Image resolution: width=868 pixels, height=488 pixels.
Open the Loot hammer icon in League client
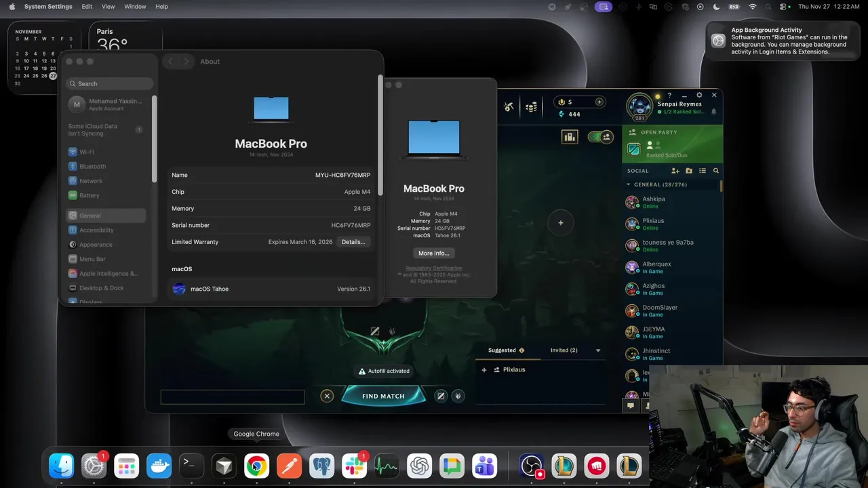[509, 106]
